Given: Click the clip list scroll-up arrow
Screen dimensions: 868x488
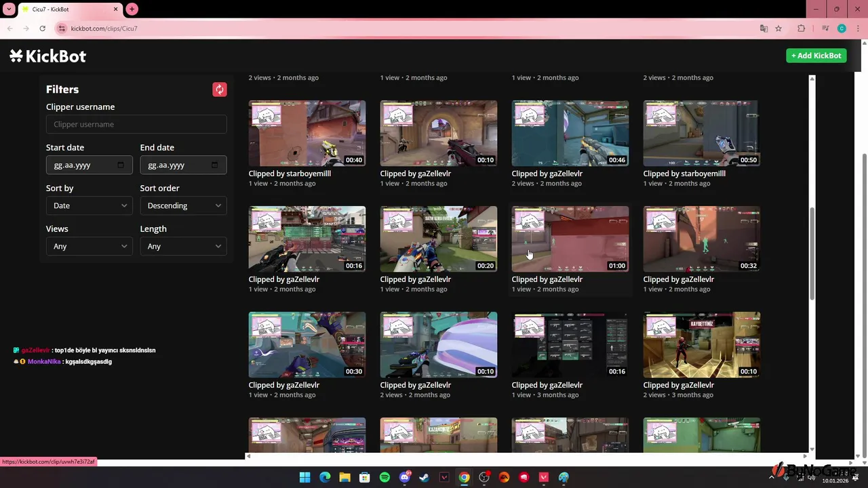Looking at the screenshot, I should tap(812, 79).
